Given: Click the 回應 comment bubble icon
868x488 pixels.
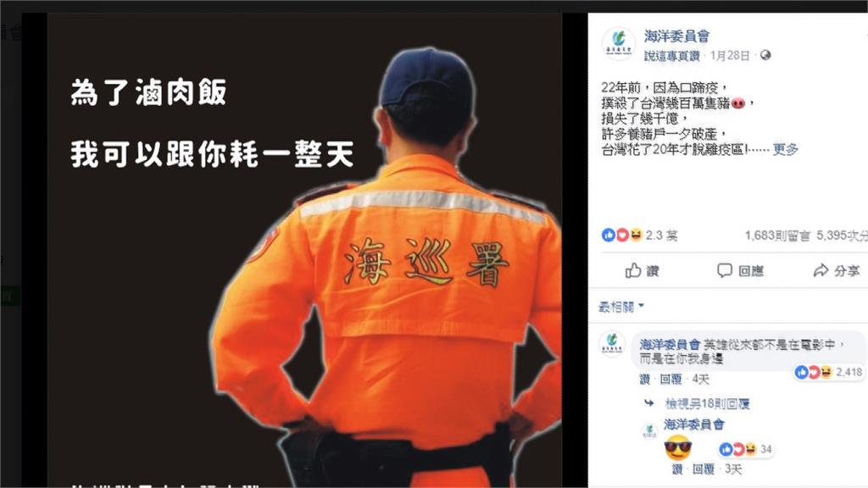Looking at the screenshot, I should (x=725, y=270).
